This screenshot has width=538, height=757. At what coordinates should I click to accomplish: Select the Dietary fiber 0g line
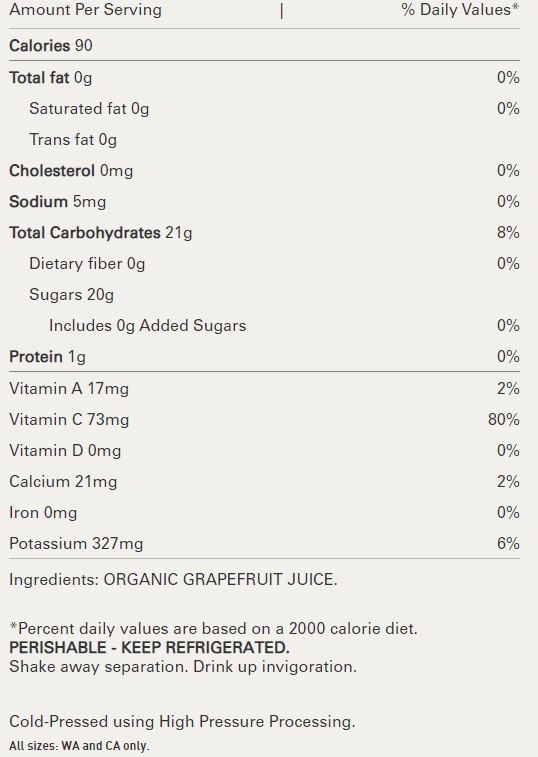[87, 264]
